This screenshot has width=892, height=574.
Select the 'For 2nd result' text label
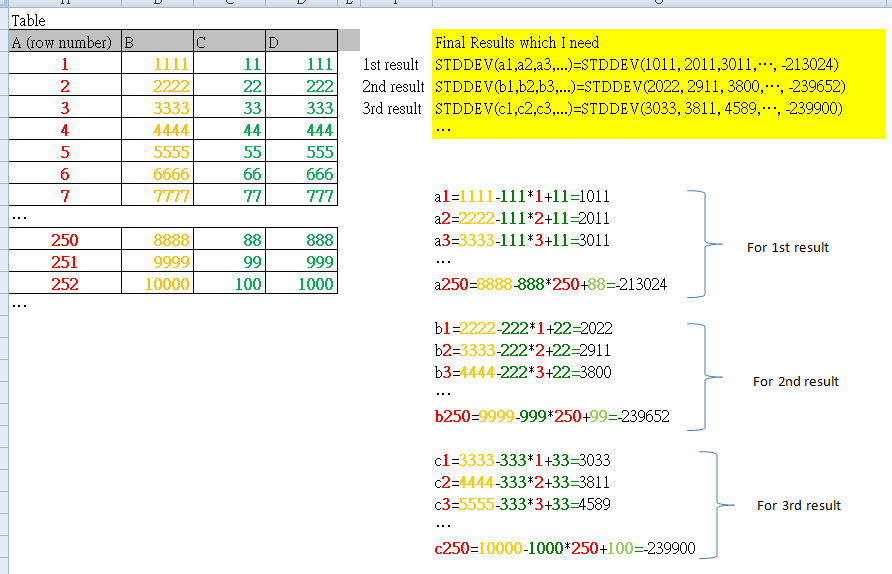click(x=795, y=381)
